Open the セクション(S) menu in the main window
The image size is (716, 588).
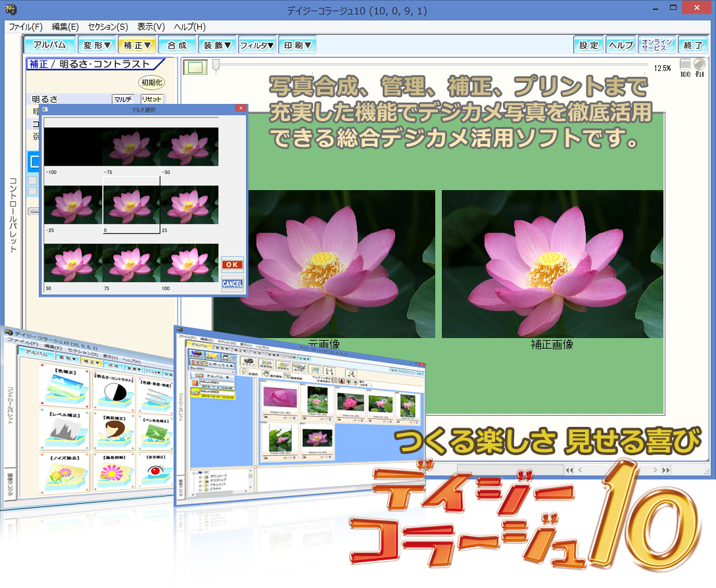[108, 27]
